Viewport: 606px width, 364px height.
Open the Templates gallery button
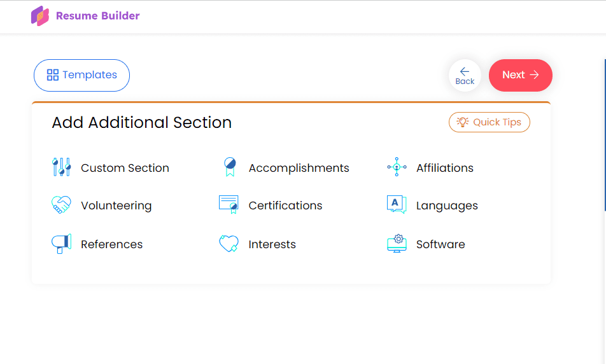(x=81, y=75)
